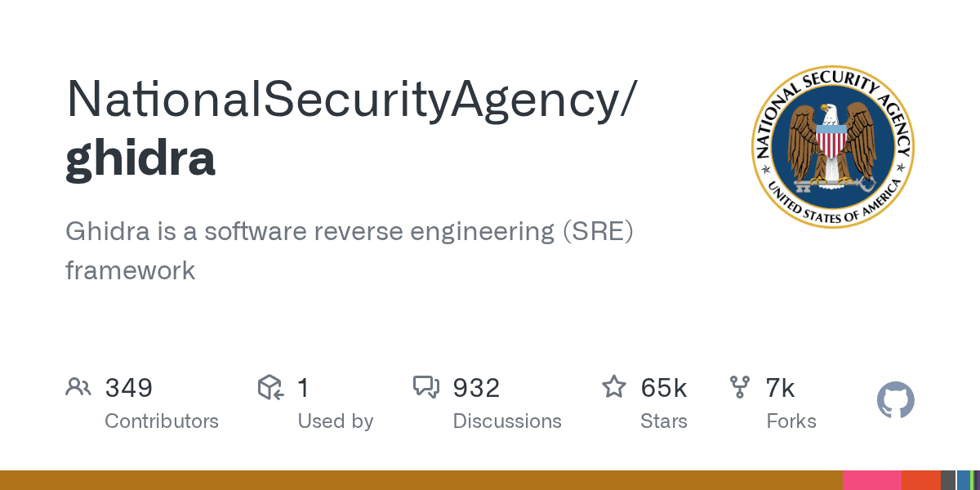Open the National Security Agency seal image
Viewport: 980px width, 490px height.
coord(832,147)
